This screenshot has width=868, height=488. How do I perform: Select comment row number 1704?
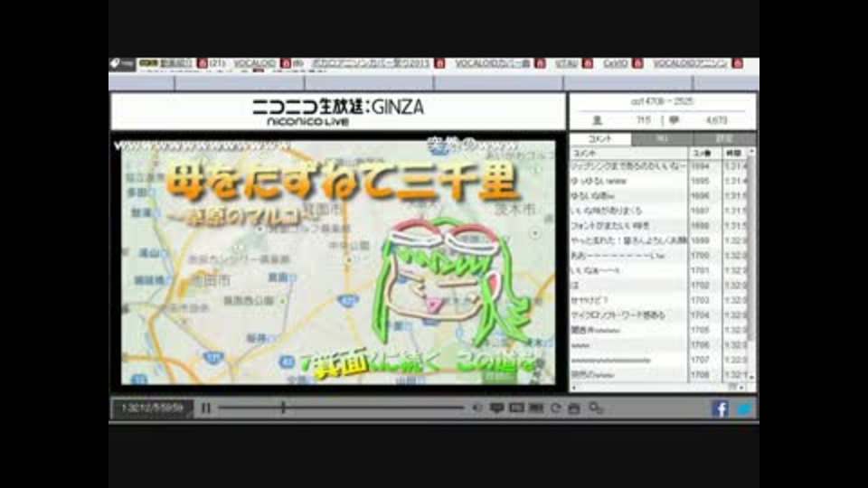659,315
